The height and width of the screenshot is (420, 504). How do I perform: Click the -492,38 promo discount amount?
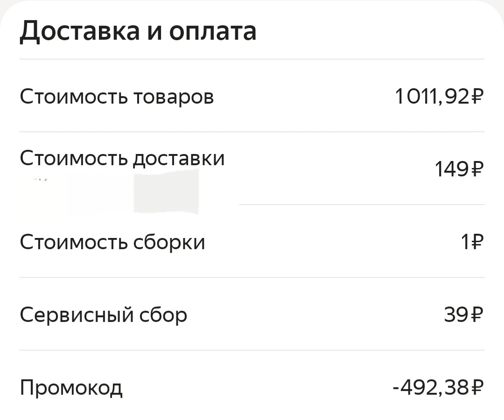(x=431, y=387)
